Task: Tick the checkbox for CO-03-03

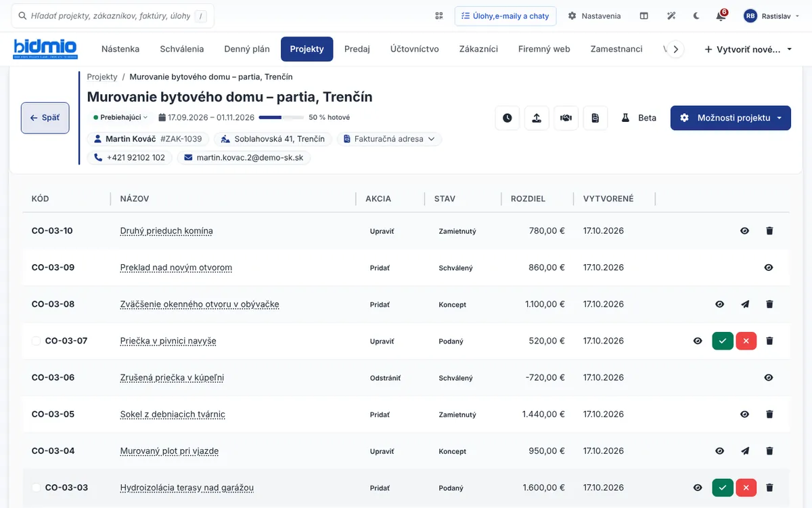Action: point(36,487)
